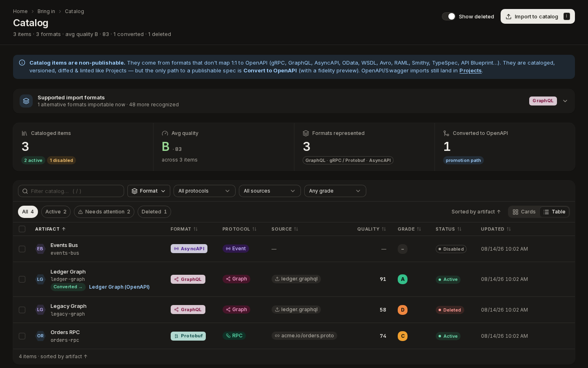
Task: Click the LG avatar for Ledger Graph
Action: coord(40,279)
